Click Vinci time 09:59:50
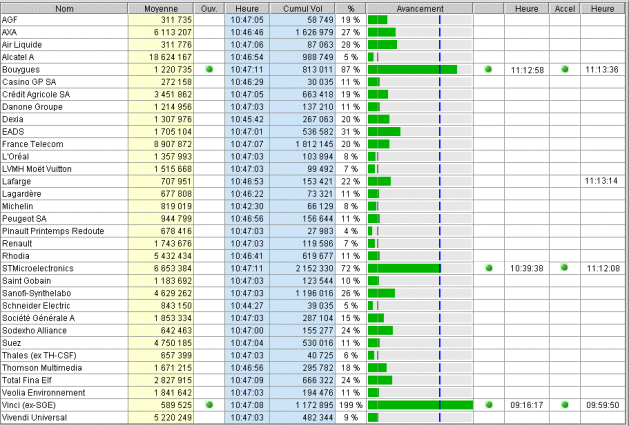The width and height of the screenshot is (629, 426). 603,405
